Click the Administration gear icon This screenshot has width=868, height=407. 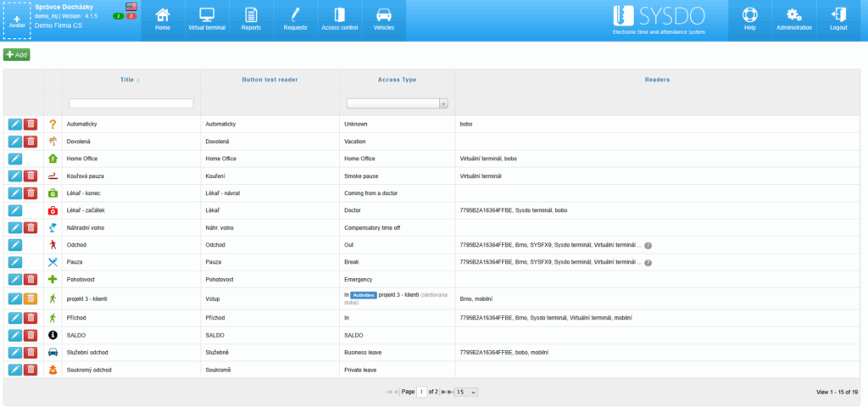(x=793, y=20)
